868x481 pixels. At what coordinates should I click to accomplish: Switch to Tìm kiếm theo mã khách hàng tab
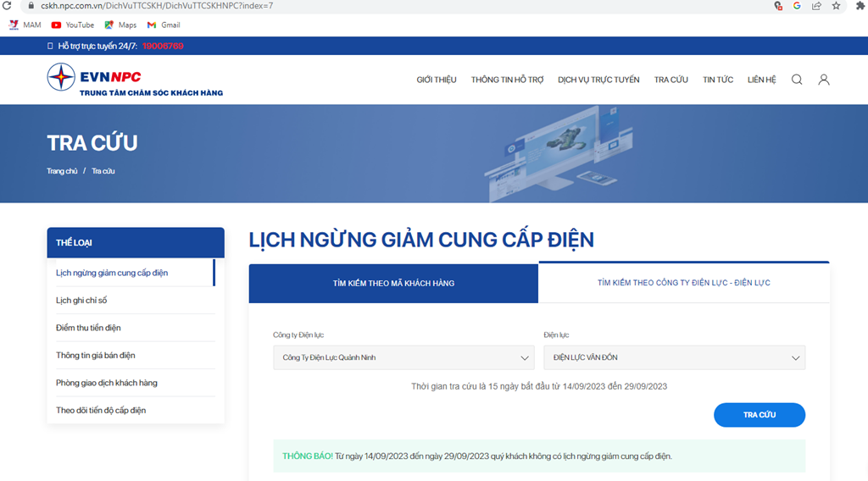pos(393,283)
